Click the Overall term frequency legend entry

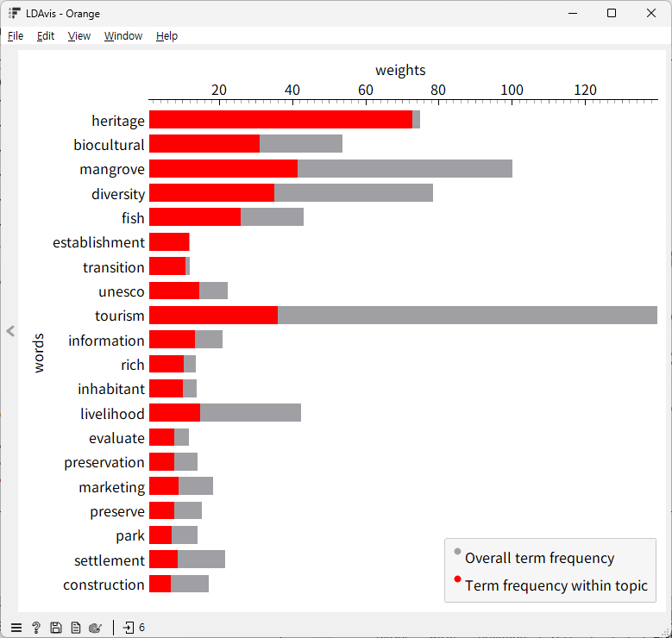tap(539, 558)
